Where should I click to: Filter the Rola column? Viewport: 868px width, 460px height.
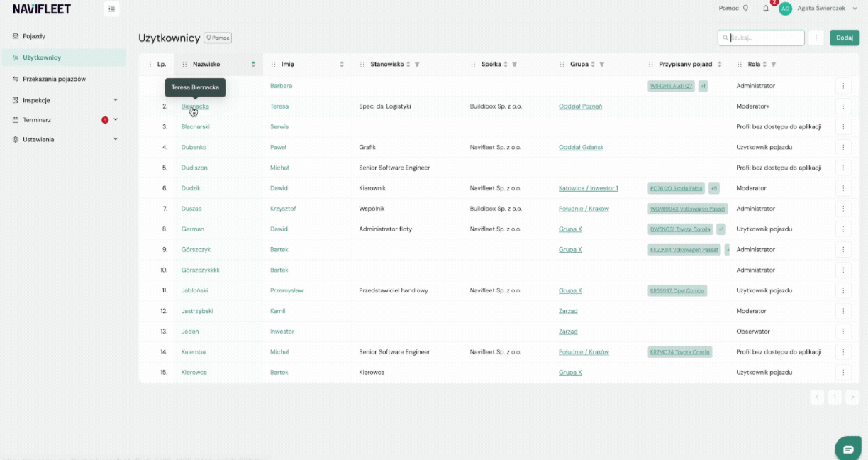click(774, 65)
